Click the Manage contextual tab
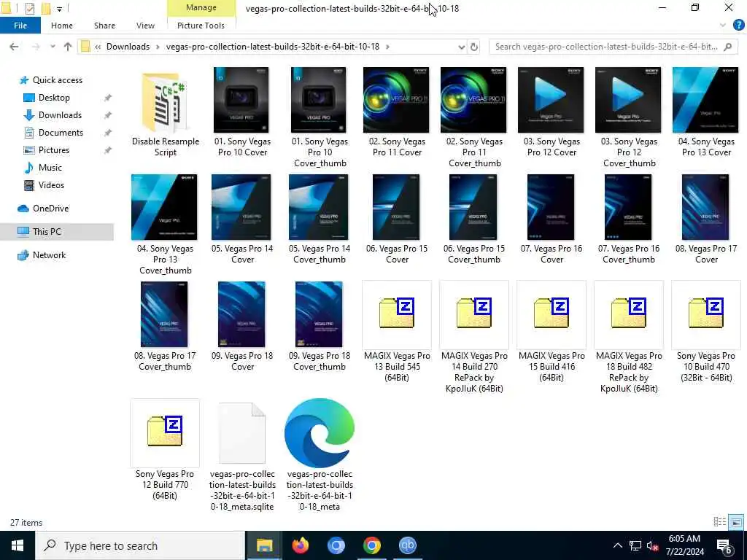This screenshot has width=747, height=560. [x=201, y=7]
